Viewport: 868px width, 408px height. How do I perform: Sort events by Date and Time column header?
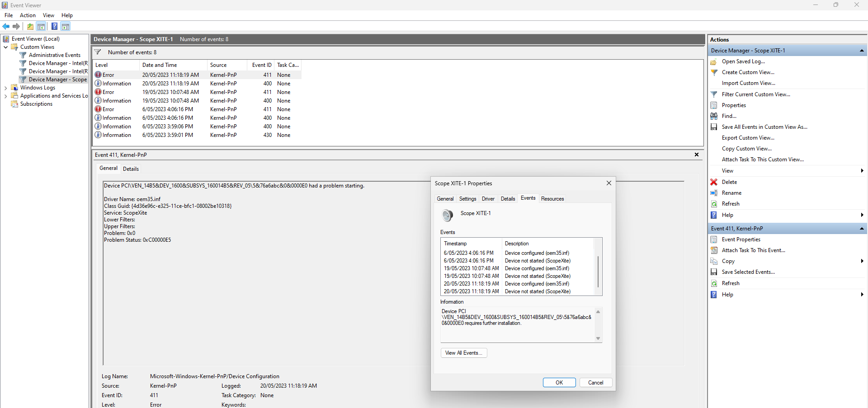173,65
